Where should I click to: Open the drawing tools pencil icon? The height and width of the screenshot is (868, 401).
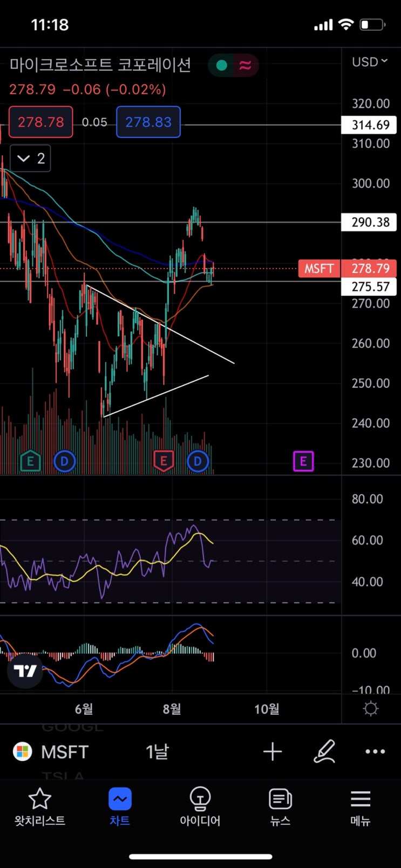coord(324,751)
